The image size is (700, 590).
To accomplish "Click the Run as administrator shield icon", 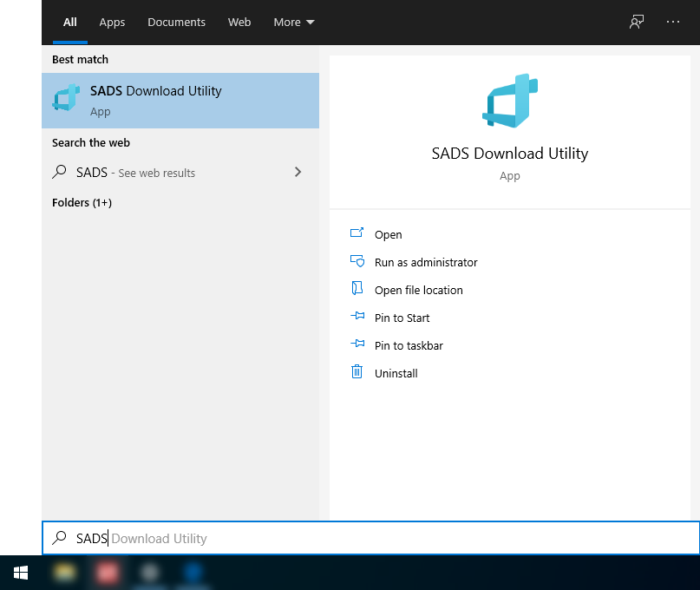I will tap(357, 261).
